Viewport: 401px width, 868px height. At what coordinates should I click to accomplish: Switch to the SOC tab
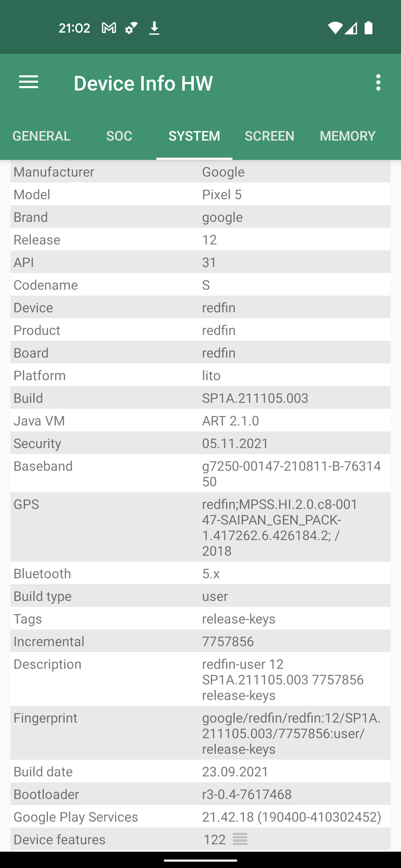[x=119, y=136]
